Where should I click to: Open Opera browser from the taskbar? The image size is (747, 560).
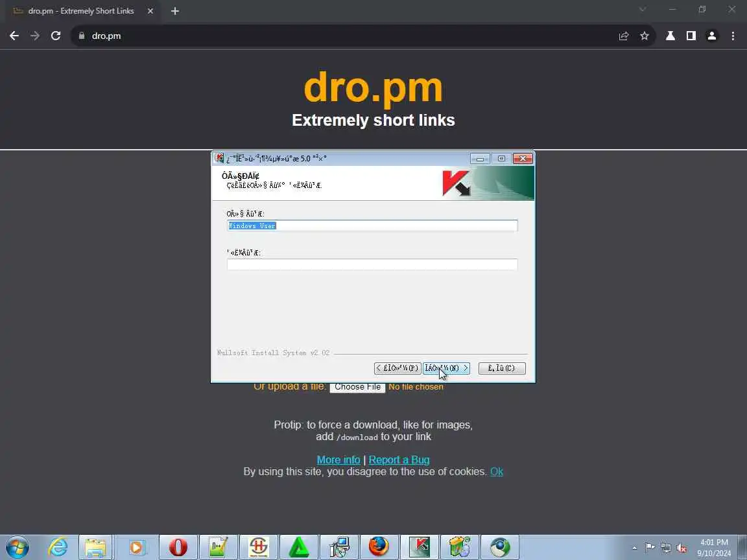[x=178, y=547]
